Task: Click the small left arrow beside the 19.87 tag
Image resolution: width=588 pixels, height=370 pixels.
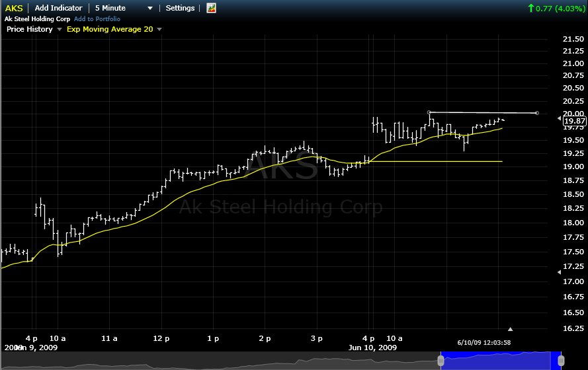Action: pos(559,118)
